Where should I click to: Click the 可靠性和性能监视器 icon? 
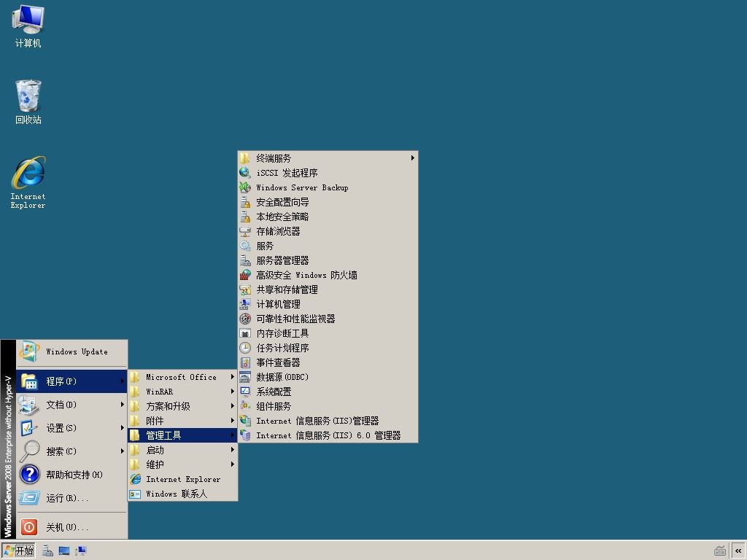point(245,319)
